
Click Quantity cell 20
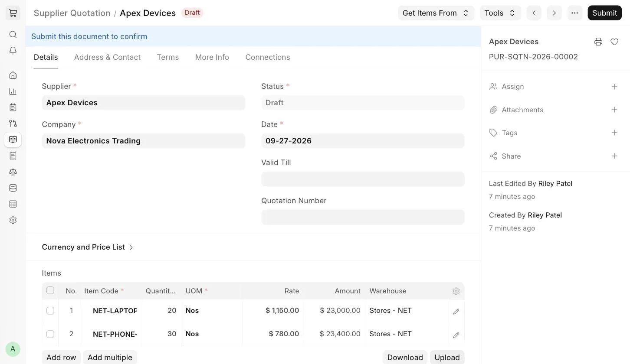click(x=161, y=311)
